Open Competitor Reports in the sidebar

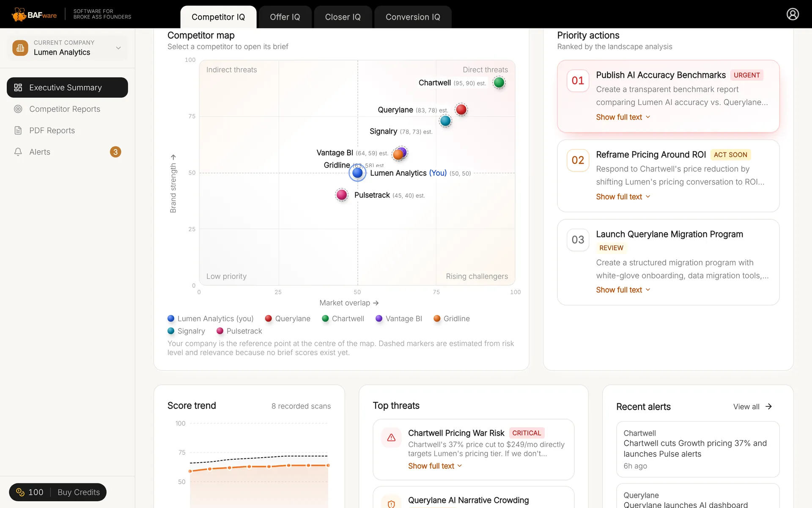67,109
